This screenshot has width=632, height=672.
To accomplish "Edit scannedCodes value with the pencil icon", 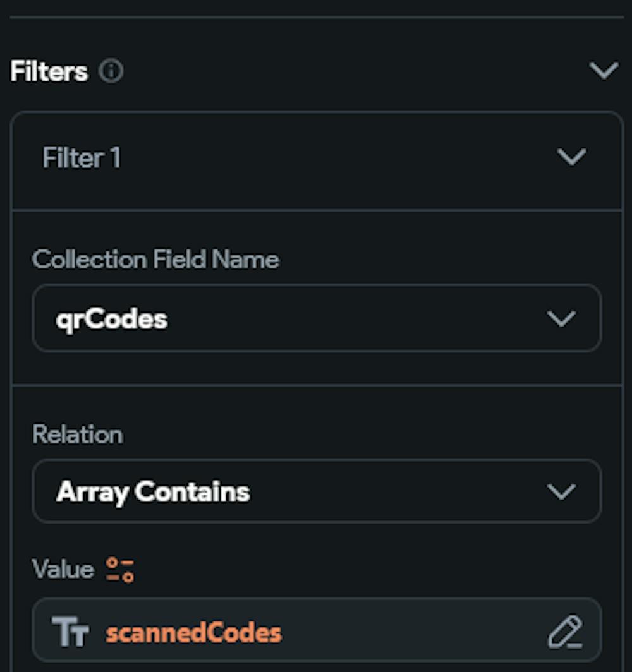I will point(564,632).
